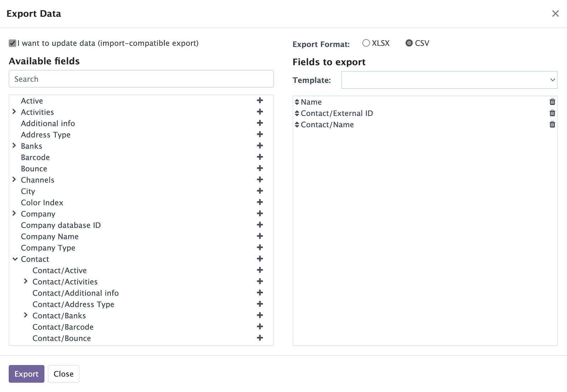Image resolution: width=567 pixels, height=392 pixels.
Task: Select the Address Type field row
Action: (x=141, y=135)
